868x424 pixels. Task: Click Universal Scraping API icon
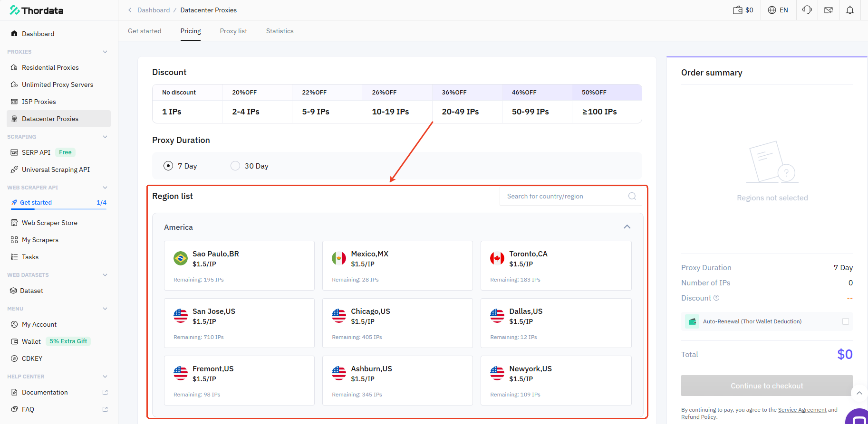14,170
